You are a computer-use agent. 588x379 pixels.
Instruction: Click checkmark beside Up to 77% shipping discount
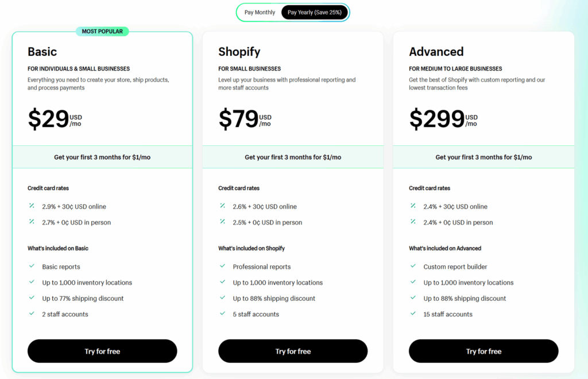(x=32, y=298)
